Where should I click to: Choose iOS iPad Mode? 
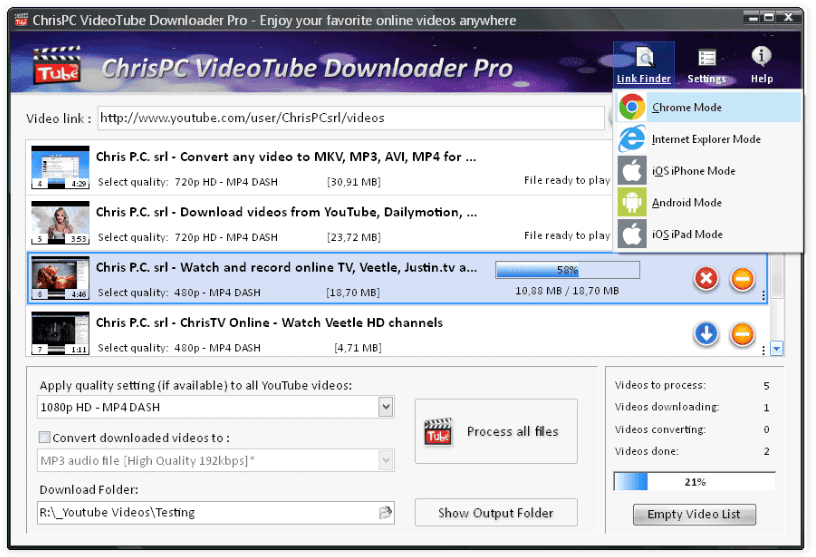click(708, 234)
